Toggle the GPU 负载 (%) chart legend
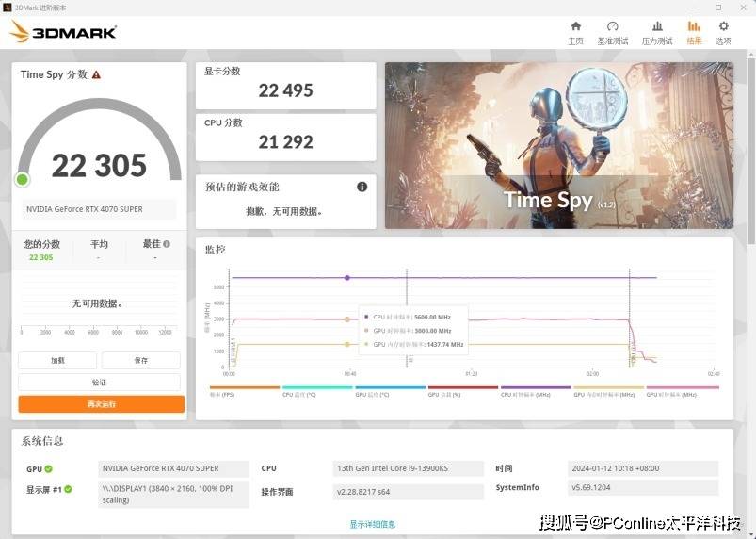 463,391
